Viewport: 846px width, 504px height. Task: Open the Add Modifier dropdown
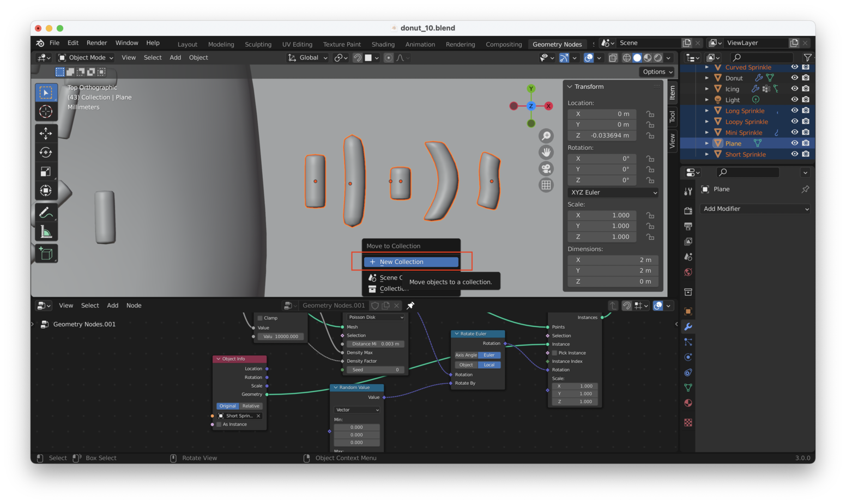(x=755, y=209)
